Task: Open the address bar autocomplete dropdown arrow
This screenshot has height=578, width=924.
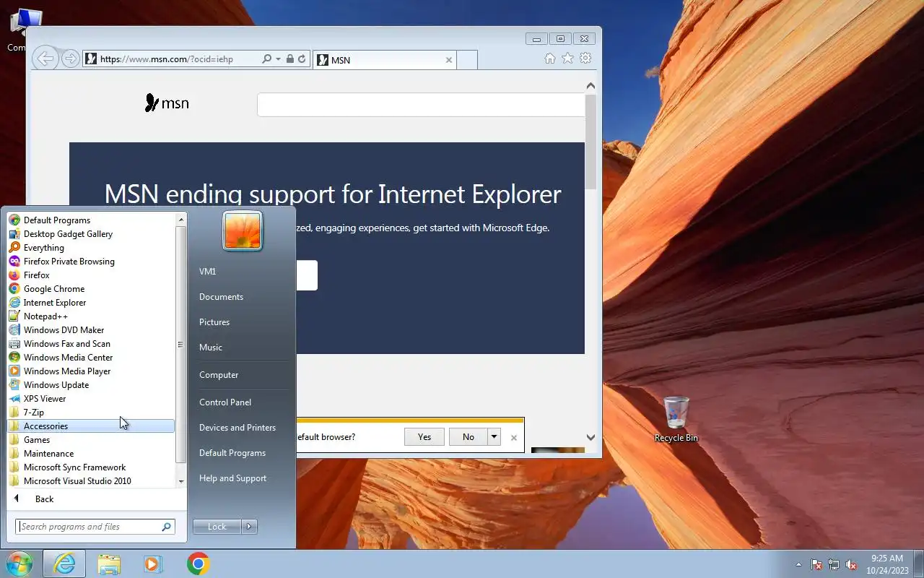Action: coord(278,59)
